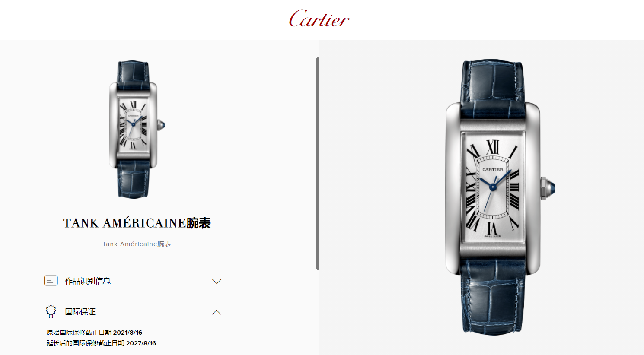Image resolution: width=644 pixels, height=355 pixels.
Task: Select the 国际保证 section label
Action: pos(80,312)
